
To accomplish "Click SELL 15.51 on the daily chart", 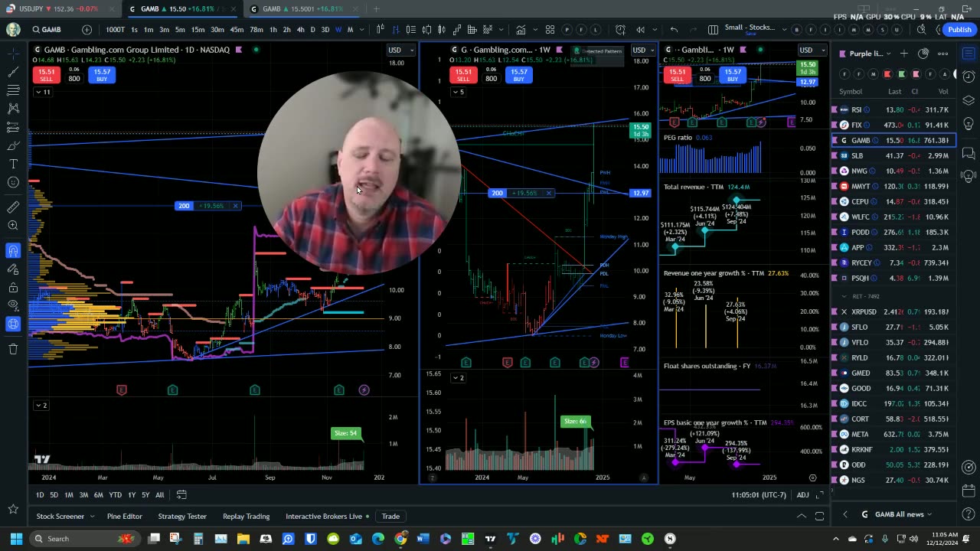I will (46, 75).
